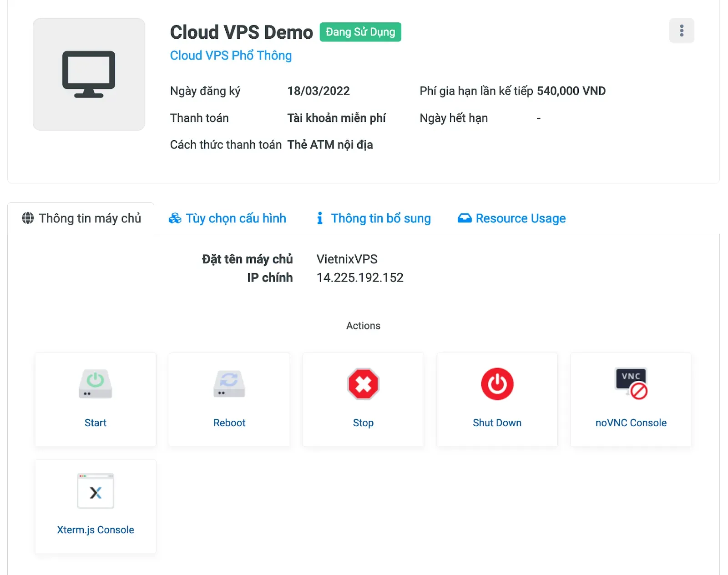Click the IP address 14.225.192.152

[x=360, y=277]
